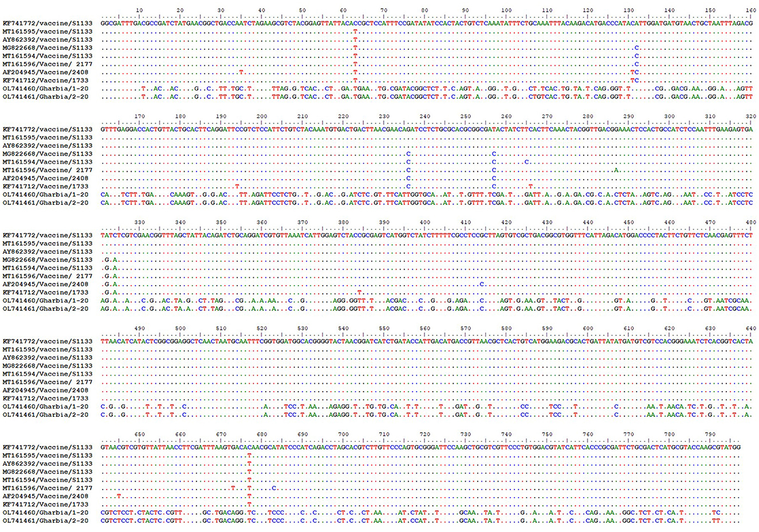Select OL741461/Gharbia/2-20 label in the 10–160 block

[x=46, y=97]
